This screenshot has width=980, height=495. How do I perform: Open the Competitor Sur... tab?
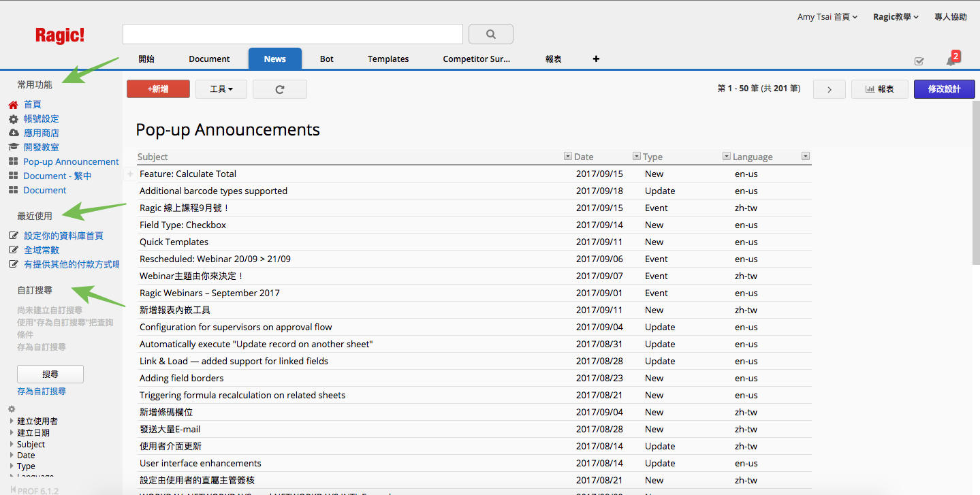point(477,59)
